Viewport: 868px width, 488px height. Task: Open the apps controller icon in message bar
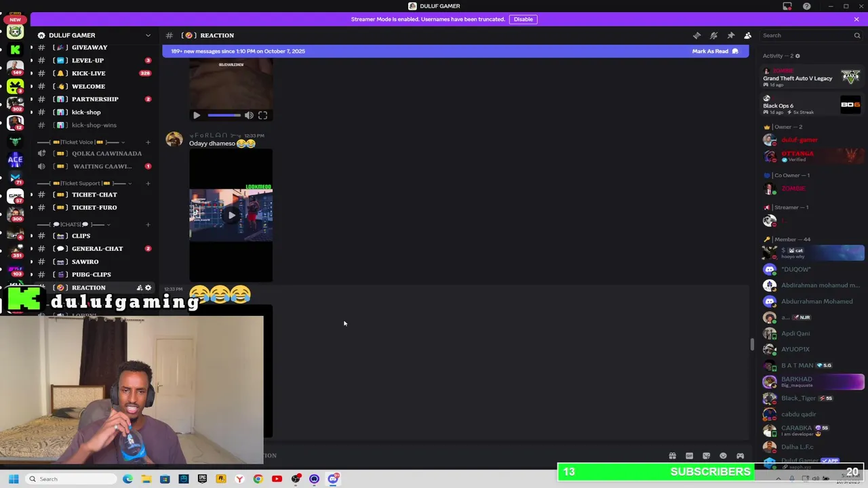click(740, 455)
